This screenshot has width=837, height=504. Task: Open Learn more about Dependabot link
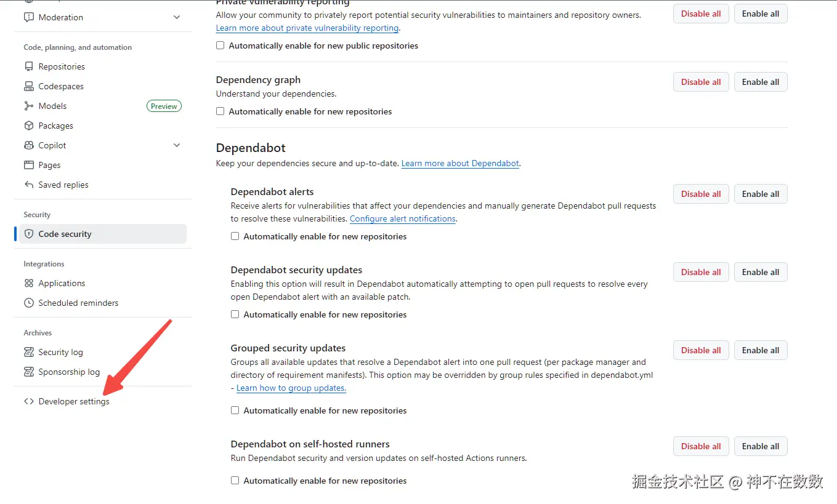[x=460, y=164]
